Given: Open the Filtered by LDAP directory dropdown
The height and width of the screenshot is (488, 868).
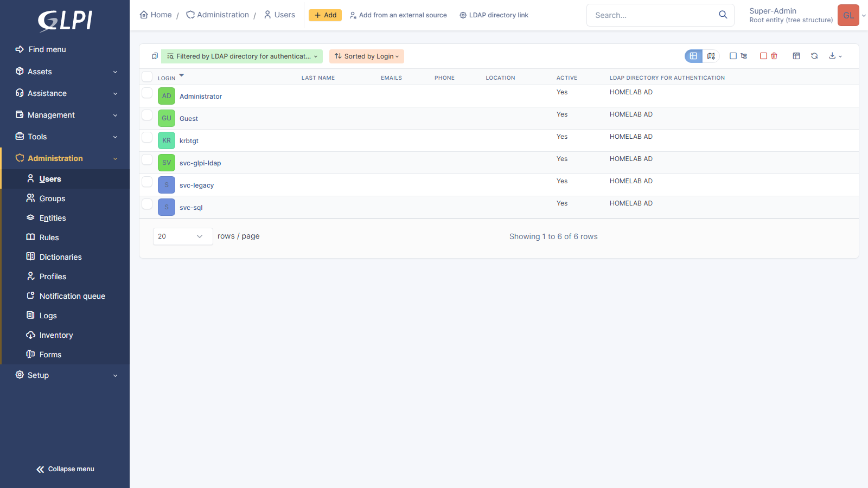Looking at the screenshot, I should pos(242,56).
